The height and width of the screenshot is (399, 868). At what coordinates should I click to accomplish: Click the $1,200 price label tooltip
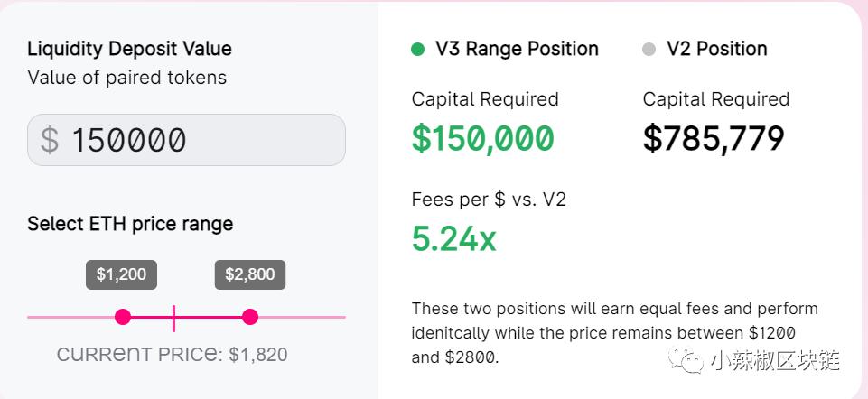(121, 274)
